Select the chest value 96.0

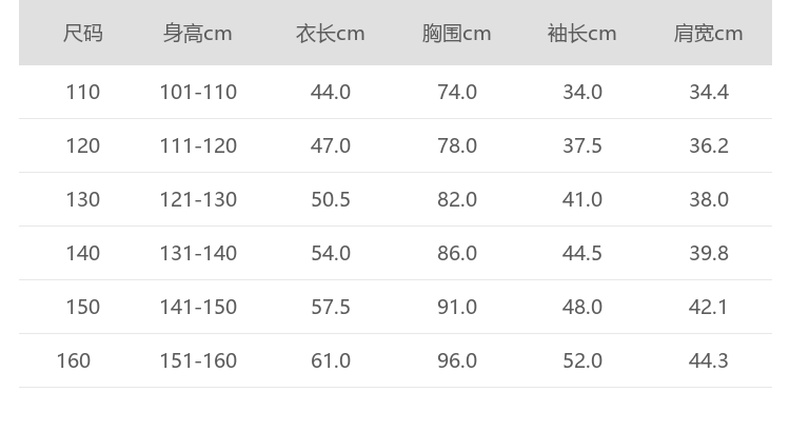(457, 360)
